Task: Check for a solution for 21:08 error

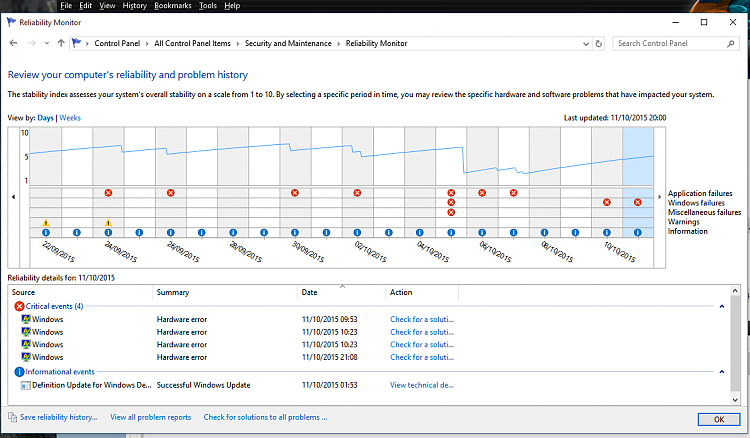Action: tap(422, 357)
